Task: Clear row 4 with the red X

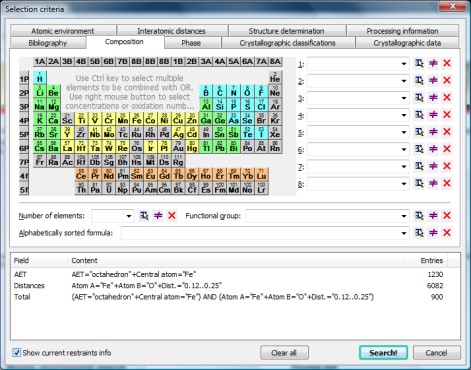Action: (447, 115)
